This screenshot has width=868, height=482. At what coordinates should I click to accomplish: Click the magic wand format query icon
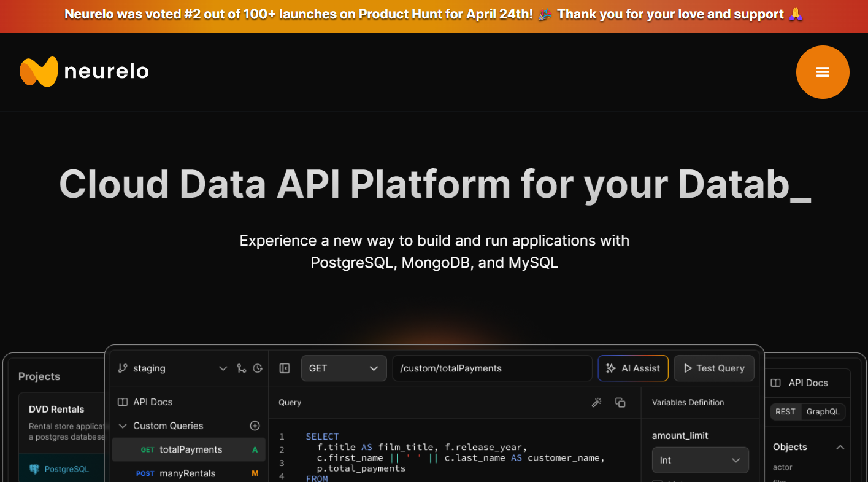[596, 403]
